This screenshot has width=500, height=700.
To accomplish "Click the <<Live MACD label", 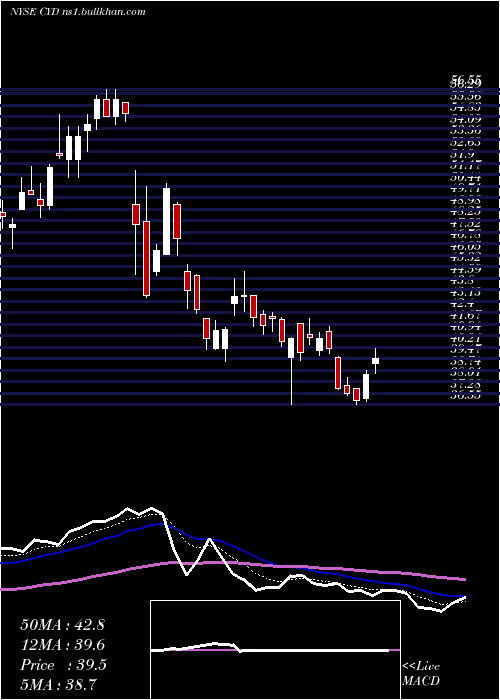I will tap(421, 673).
